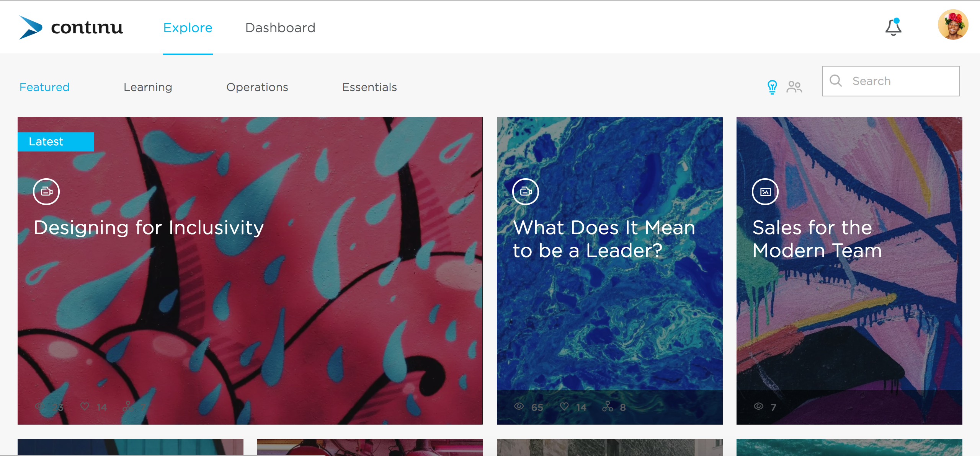This screenshot has height=456, width=980.
Task: Click heart icon on Designing for Inclusivity
Action: tap(85, 406)
